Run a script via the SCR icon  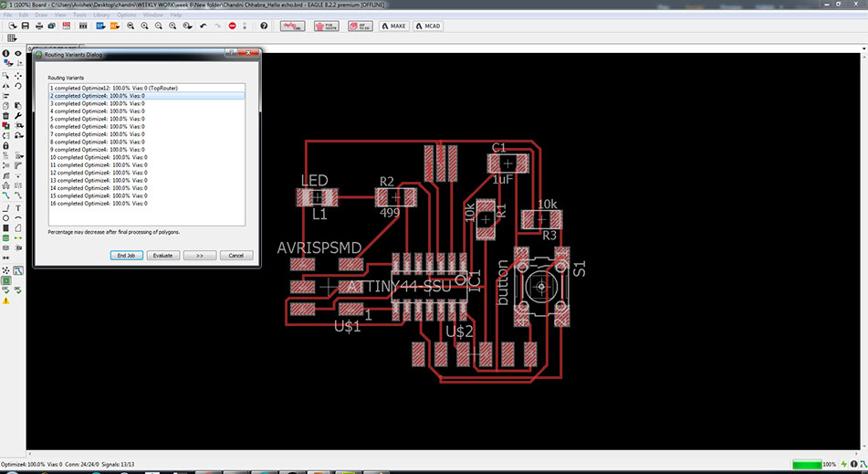(x=100, y=26)
